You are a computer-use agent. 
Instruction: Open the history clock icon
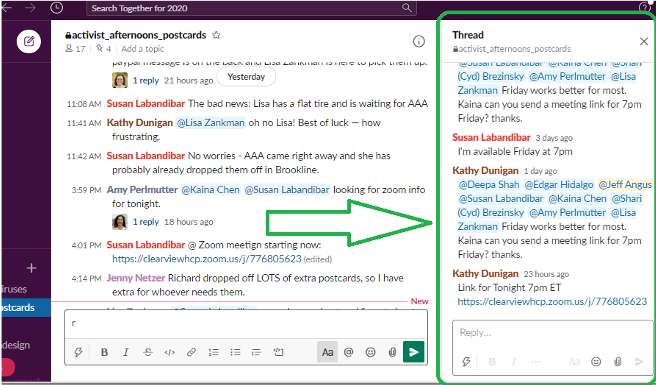(x=57, y=8)
